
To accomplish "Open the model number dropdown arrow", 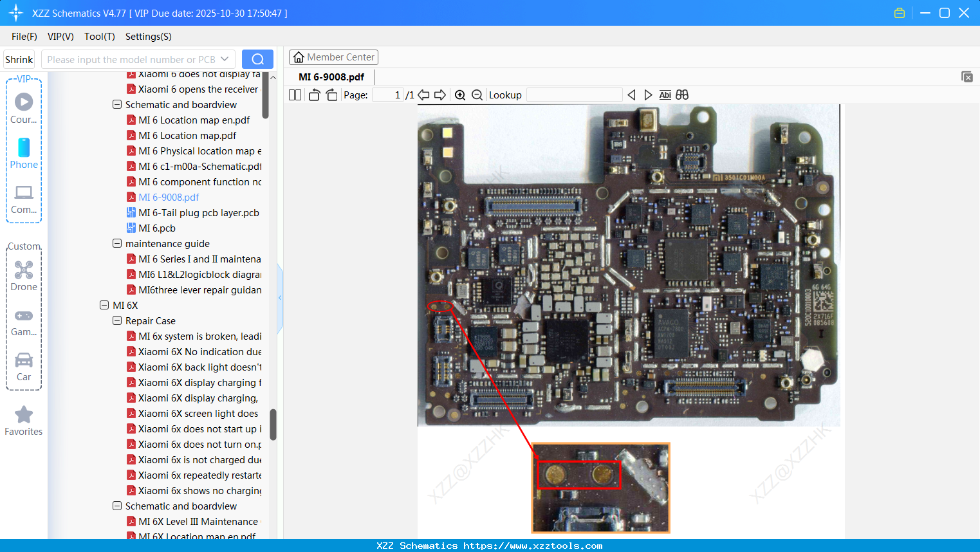I will pyautogui.click(x=225, y=59).
